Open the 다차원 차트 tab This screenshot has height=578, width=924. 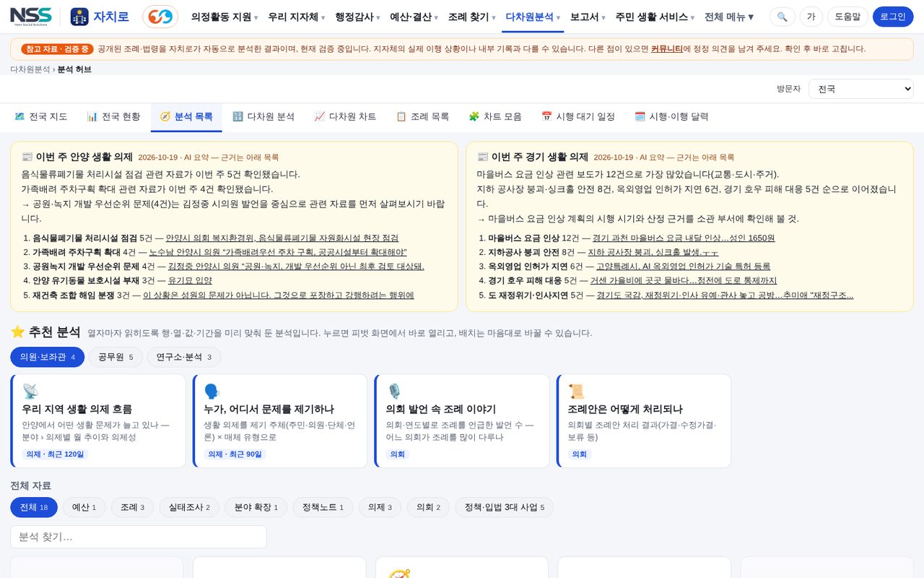(x=345, y=117)
